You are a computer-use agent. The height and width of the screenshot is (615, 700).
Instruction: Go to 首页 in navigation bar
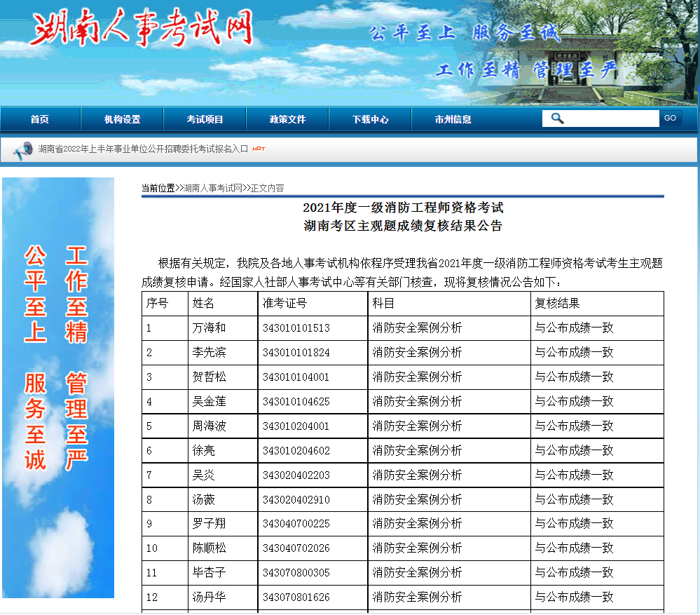click(x=40, y=119)
